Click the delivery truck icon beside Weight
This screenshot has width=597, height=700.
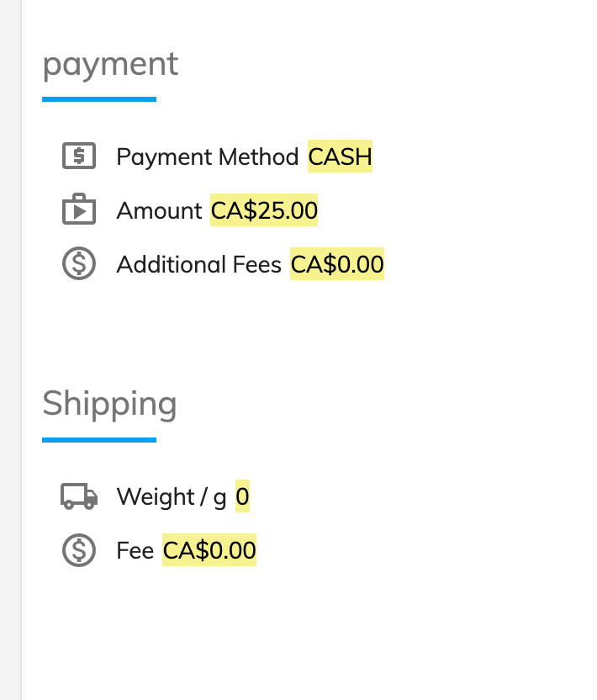79,496
